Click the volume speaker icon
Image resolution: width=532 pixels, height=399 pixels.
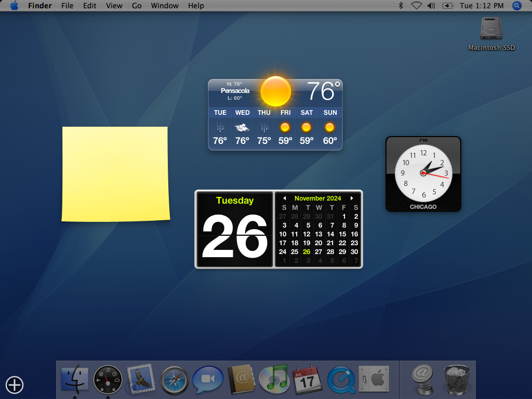pos(431,6)
